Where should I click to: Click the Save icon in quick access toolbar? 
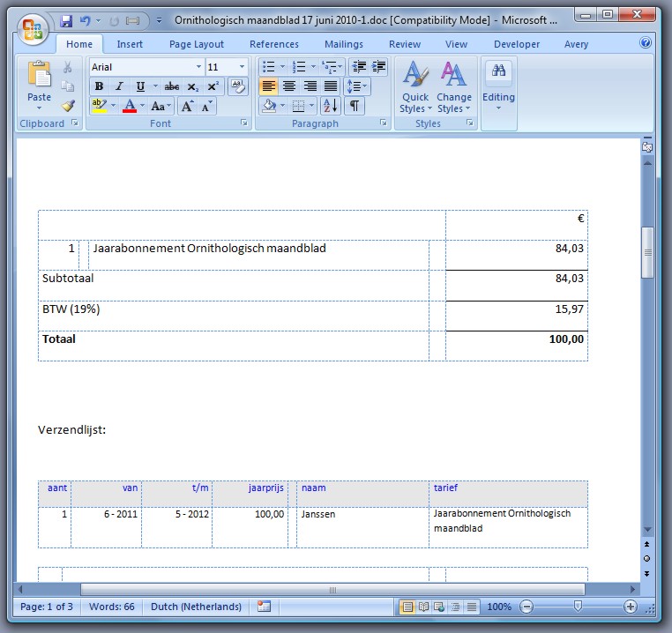click(x=66, y=20)
